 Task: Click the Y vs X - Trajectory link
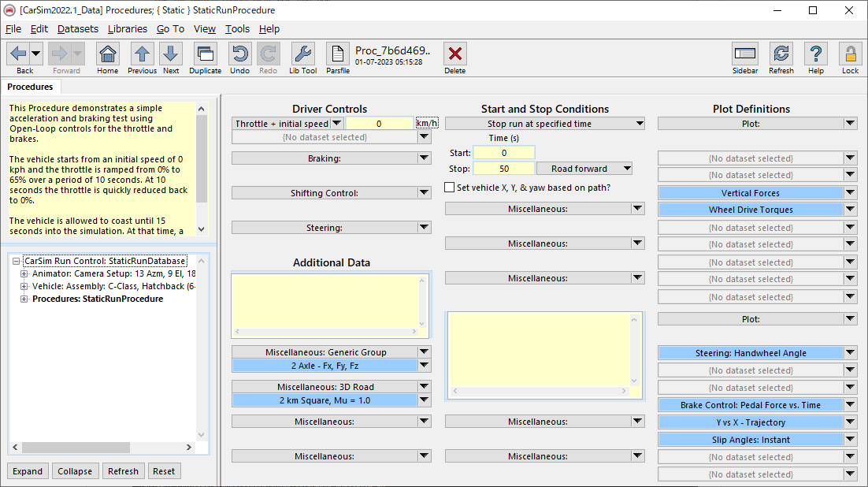[x=750, y=422]
